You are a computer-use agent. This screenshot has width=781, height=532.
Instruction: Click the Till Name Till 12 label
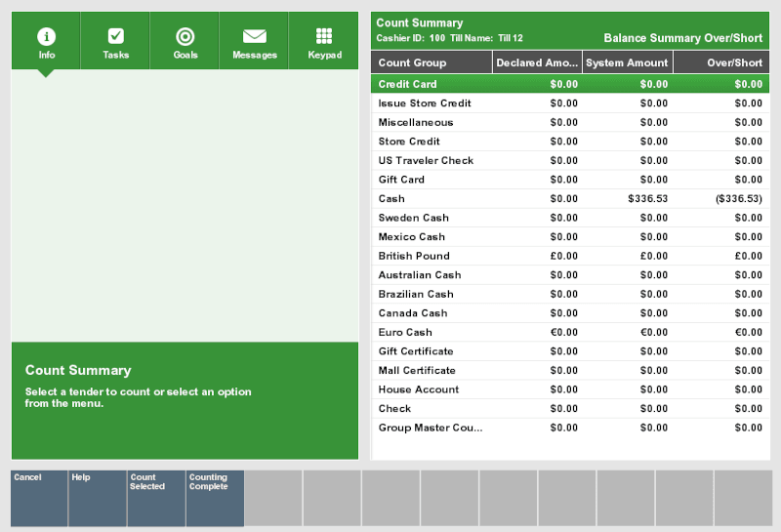486,38
